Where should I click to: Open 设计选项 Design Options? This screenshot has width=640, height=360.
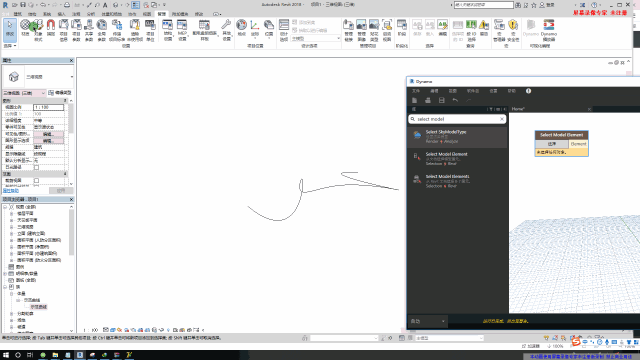coord(284,30)
